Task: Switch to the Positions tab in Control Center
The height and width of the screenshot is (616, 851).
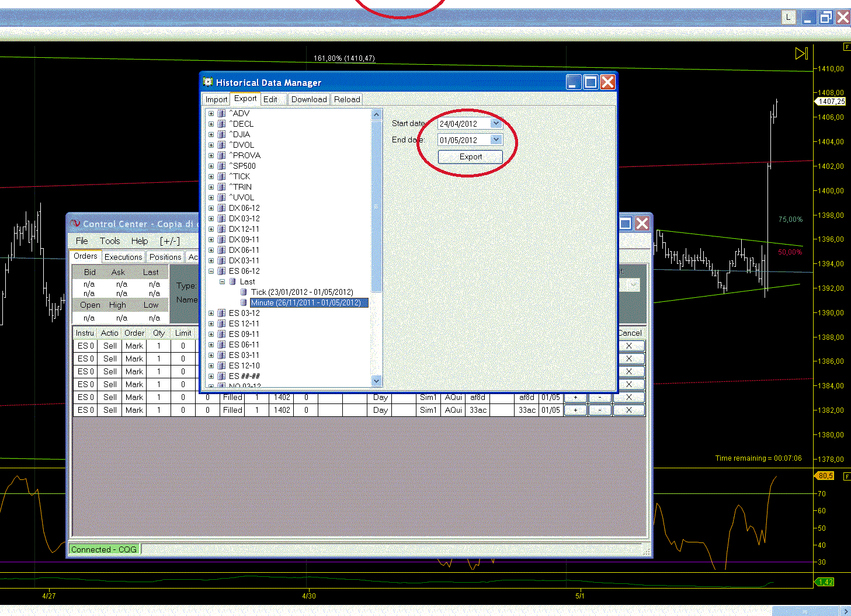Action: (165, 257)
